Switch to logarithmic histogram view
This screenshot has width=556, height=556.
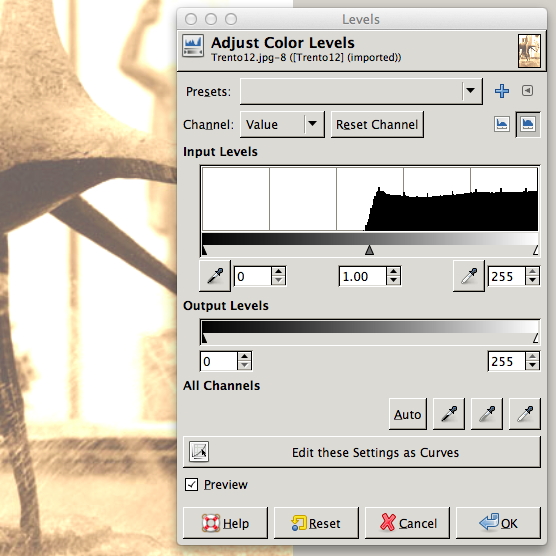click(x=528, y=124)
